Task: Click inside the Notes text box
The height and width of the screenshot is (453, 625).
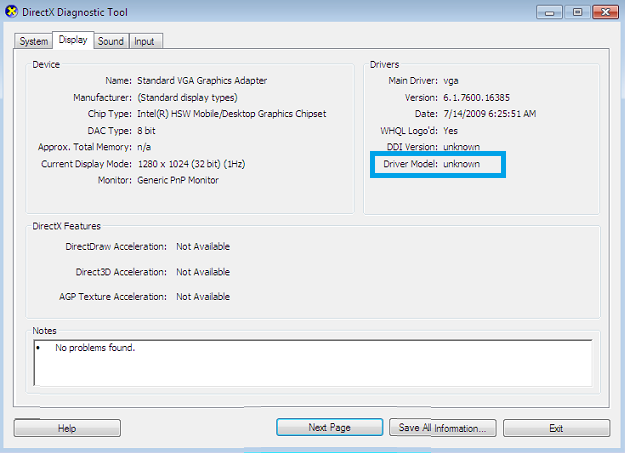Action: click(313, 363)
